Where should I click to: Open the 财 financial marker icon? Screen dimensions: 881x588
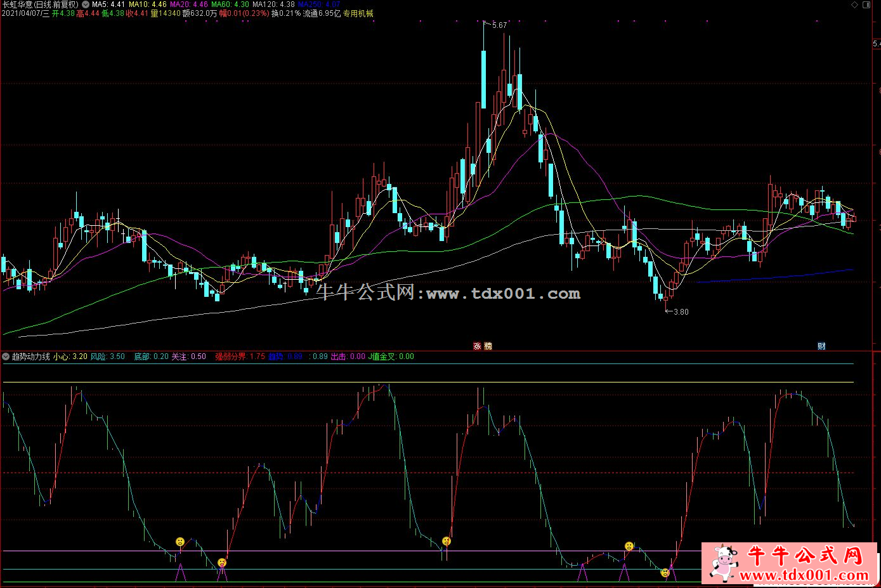pyautogui.click(x=821, y=346)
